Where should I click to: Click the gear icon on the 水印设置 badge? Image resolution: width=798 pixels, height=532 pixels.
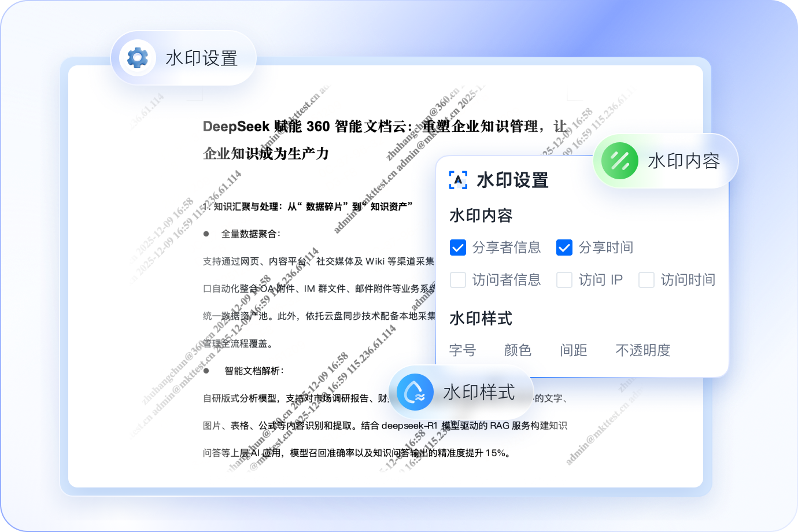pyautogui.click(x=136, y=58)
